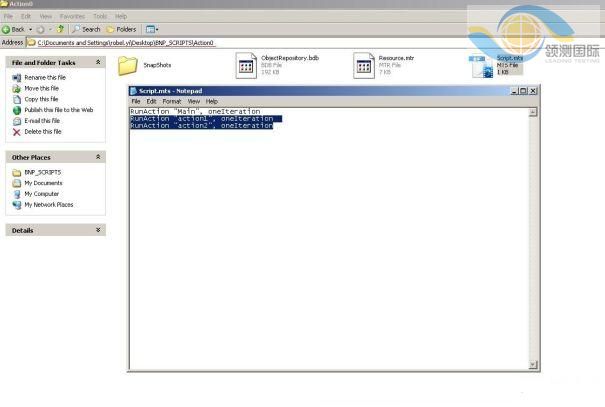Image resolution: width=605 pixels, height=407 pixels.
Task: Click the Copy this file icon
Action: point(17,99)
